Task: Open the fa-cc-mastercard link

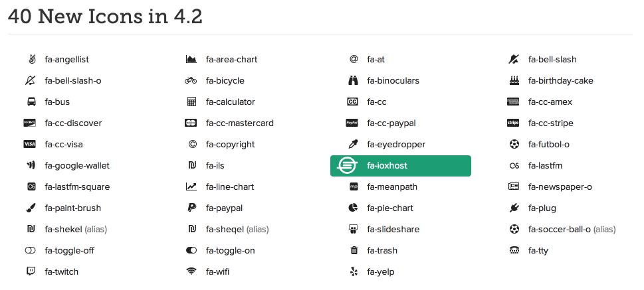Action: 239,123
